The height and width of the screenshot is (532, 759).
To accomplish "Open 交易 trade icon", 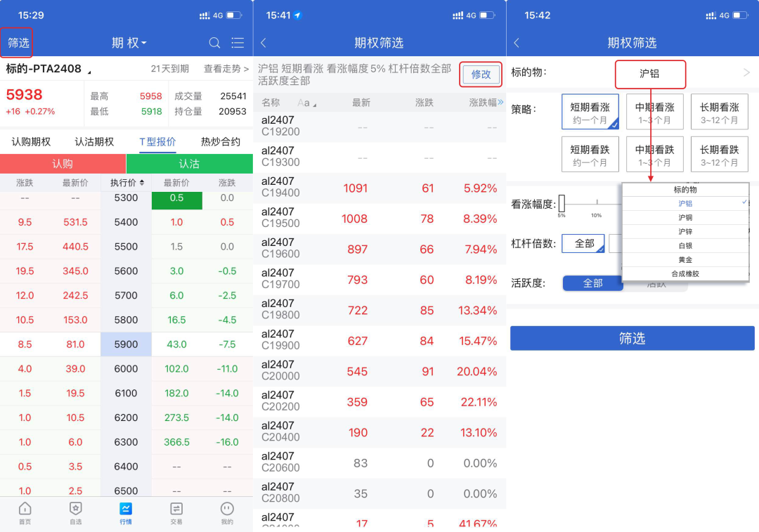I will pyautogui.click(x=176, y=512).
